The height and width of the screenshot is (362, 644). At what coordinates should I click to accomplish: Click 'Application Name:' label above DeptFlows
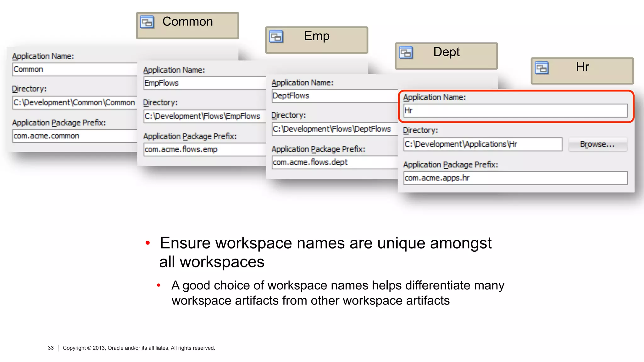[x=302, y=83]
